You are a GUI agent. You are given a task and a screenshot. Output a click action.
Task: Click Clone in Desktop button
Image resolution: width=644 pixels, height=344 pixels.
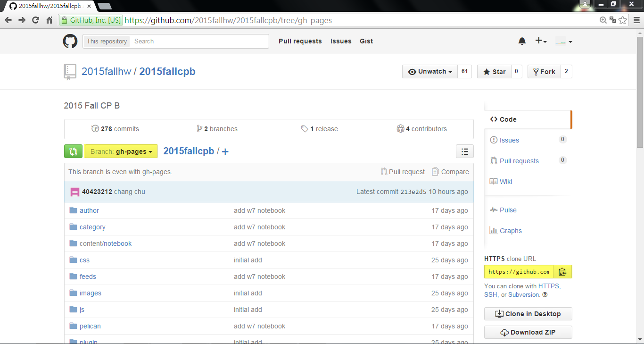[528, 314]
